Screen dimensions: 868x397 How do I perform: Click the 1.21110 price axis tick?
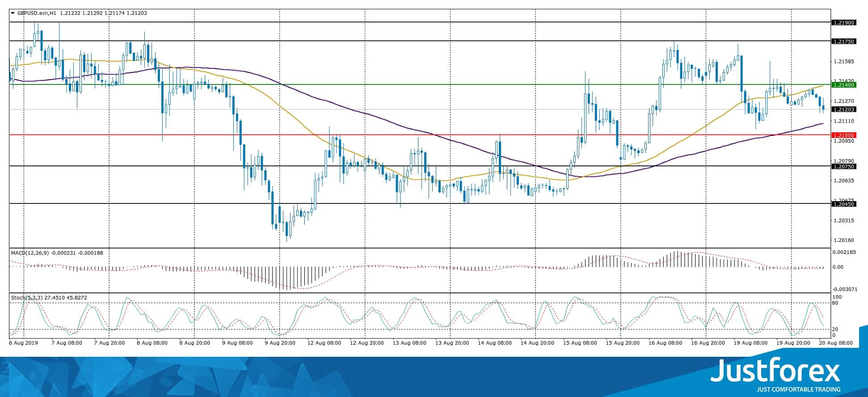tap(844, 121)
